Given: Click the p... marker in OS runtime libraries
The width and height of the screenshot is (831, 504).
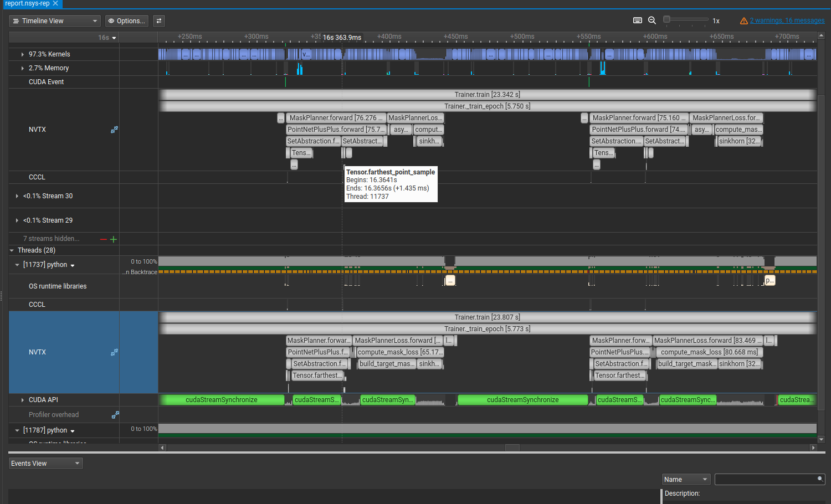Looking at the screenshot, I should pyautogui.click(x=770, y=281).
